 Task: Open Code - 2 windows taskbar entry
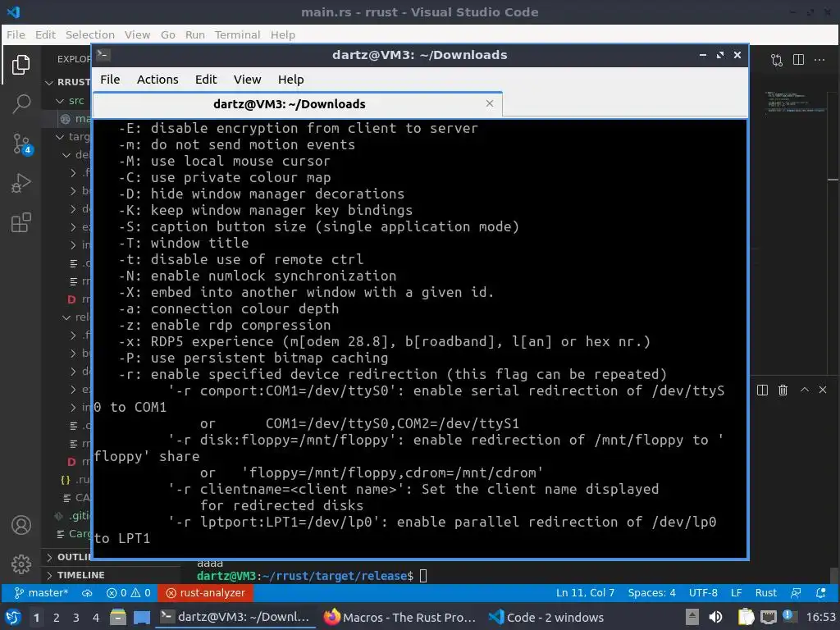547,618
